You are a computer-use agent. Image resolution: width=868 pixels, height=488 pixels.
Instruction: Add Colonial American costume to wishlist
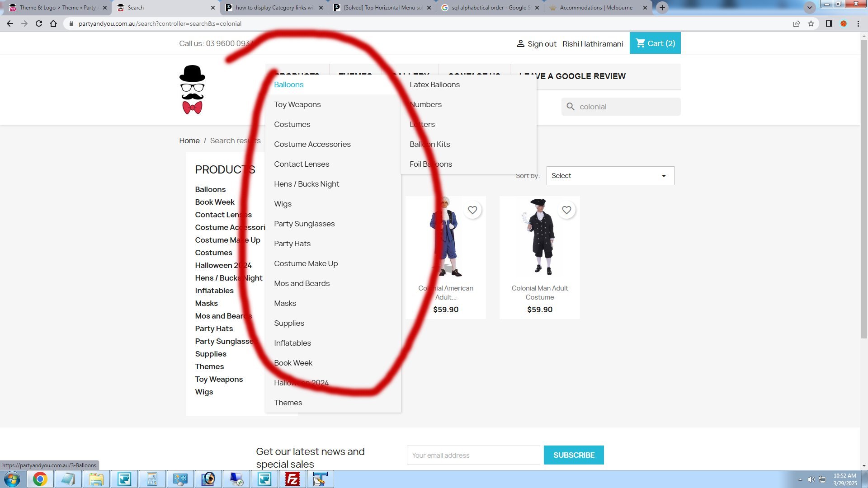point(472,210)
